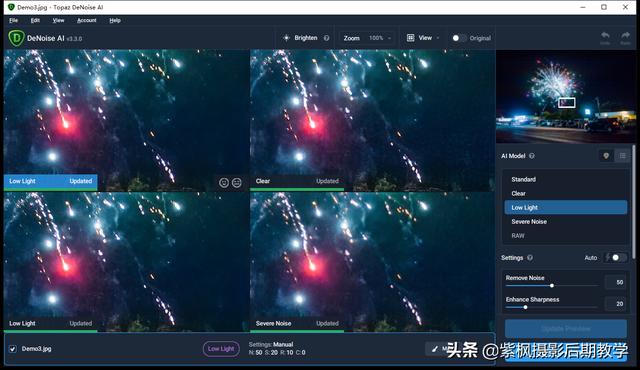This screenshot has width=640, height=370.
Task: Click the Settings: Manual text
Action: click(271, 344)
